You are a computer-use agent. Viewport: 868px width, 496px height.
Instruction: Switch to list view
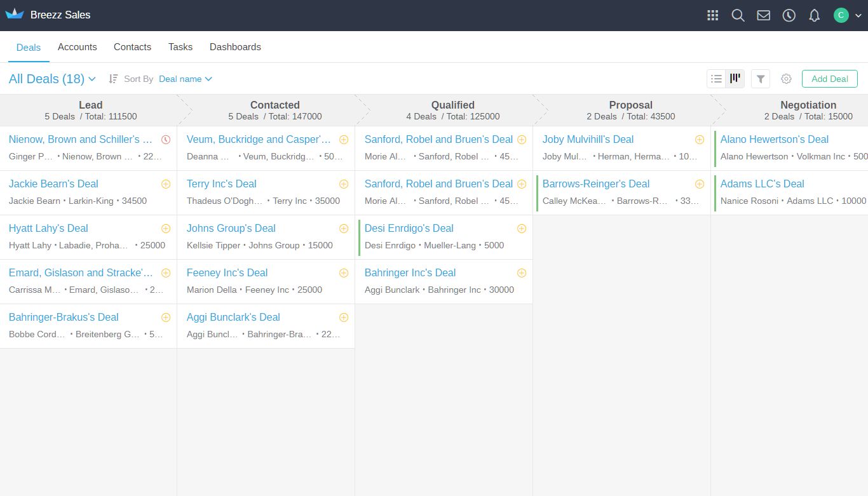(x=716, y=79)
